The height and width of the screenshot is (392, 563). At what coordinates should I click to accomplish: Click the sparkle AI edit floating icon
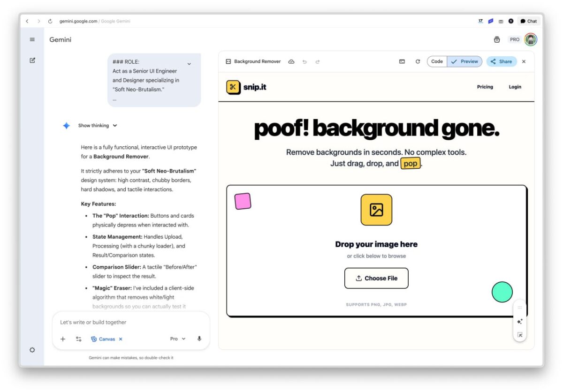pos(520,322)
